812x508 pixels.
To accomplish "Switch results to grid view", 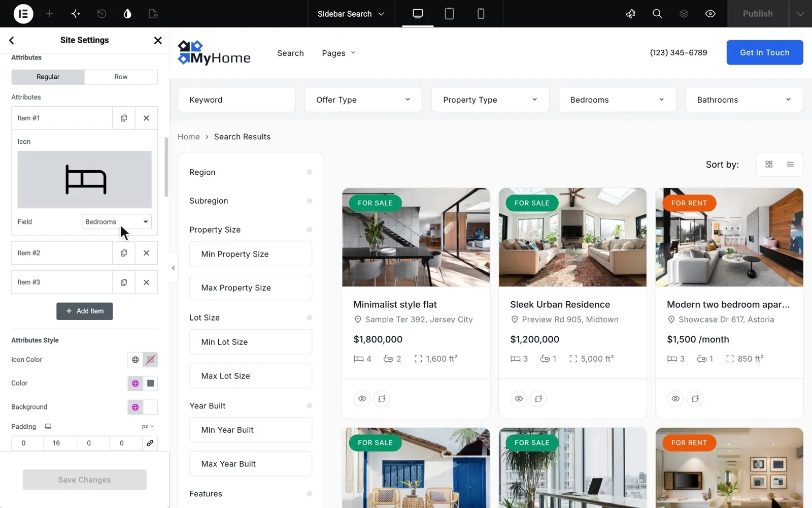I will (769, 164).
